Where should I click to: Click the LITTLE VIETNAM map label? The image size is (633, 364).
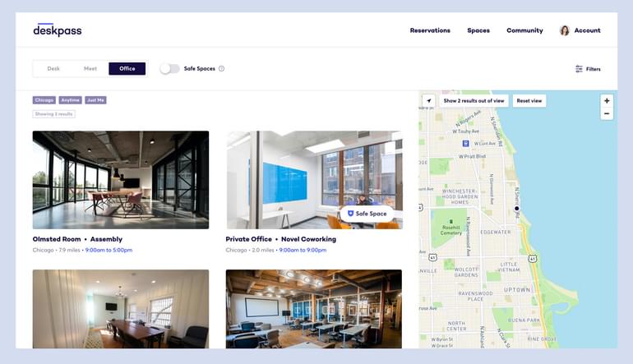(508, 267)
